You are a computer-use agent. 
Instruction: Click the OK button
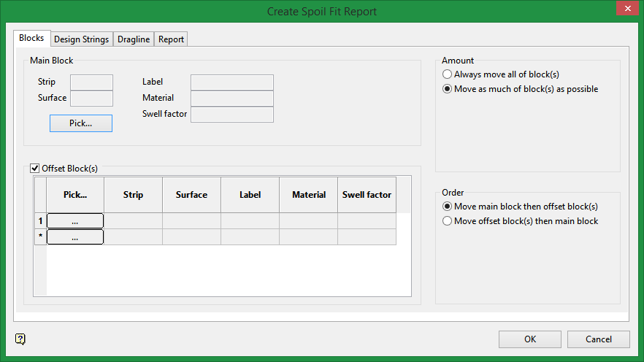tap(530, 339)
